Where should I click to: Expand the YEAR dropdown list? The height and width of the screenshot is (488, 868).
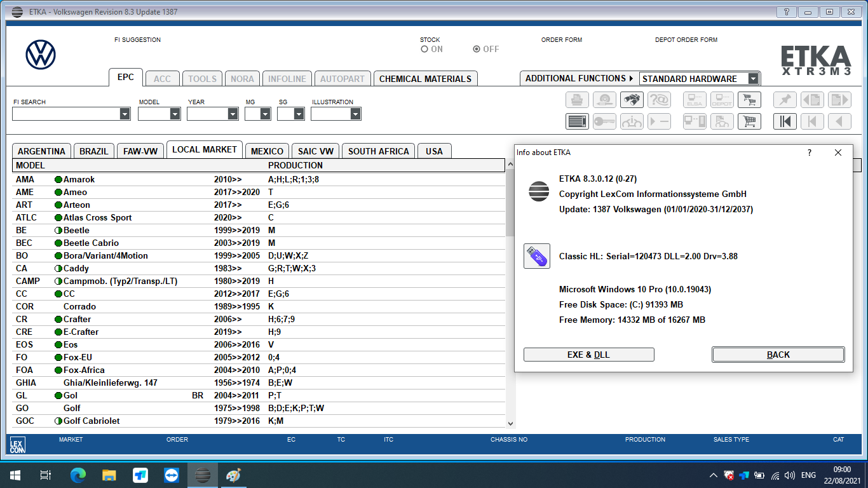(233, 114)
